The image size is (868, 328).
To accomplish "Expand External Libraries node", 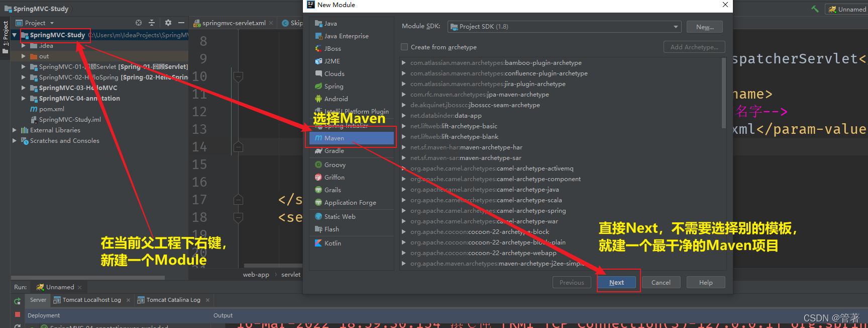I will click(x=15, y=130).
